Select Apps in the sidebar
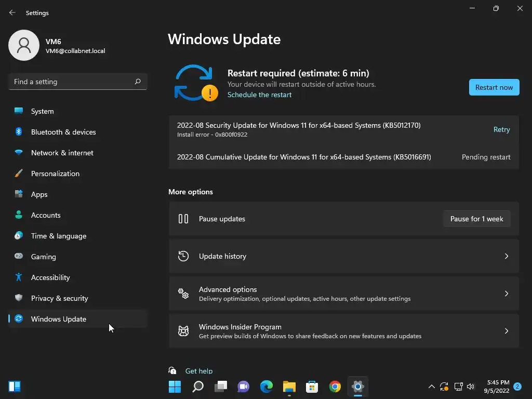The image size is (532, 399). click(78, 194)
